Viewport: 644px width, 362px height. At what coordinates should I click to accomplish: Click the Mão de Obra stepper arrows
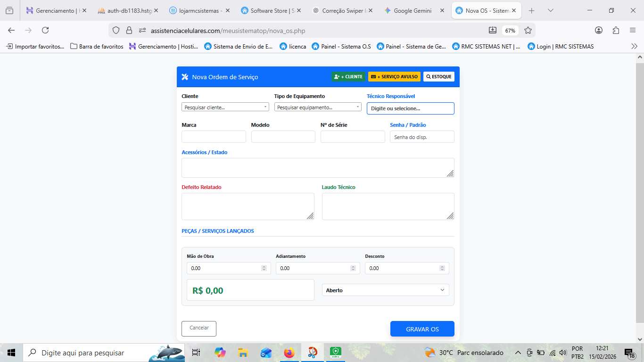point(264,268)
